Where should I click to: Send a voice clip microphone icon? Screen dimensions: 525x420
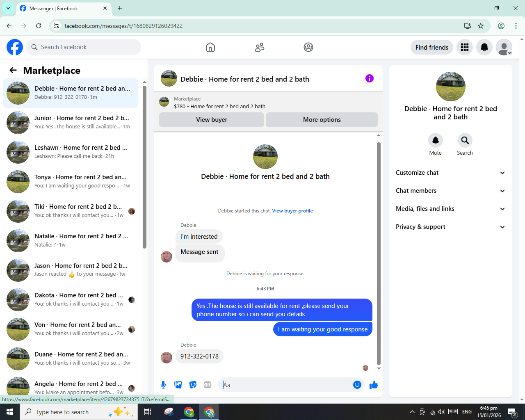click(163, 385)
